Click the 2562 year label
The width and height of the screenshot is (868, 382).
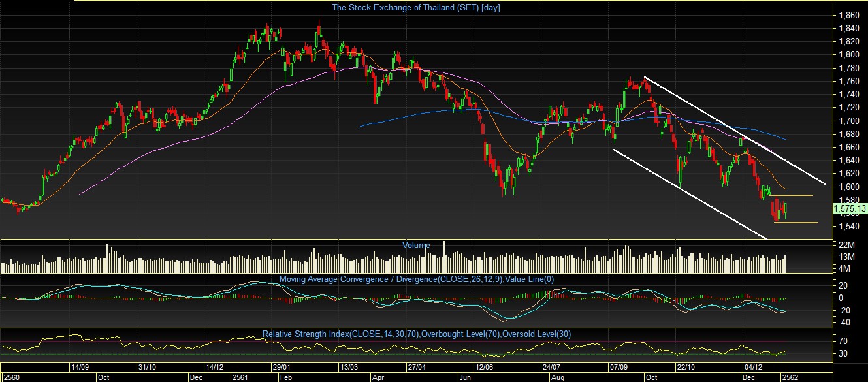click(792, 377)
